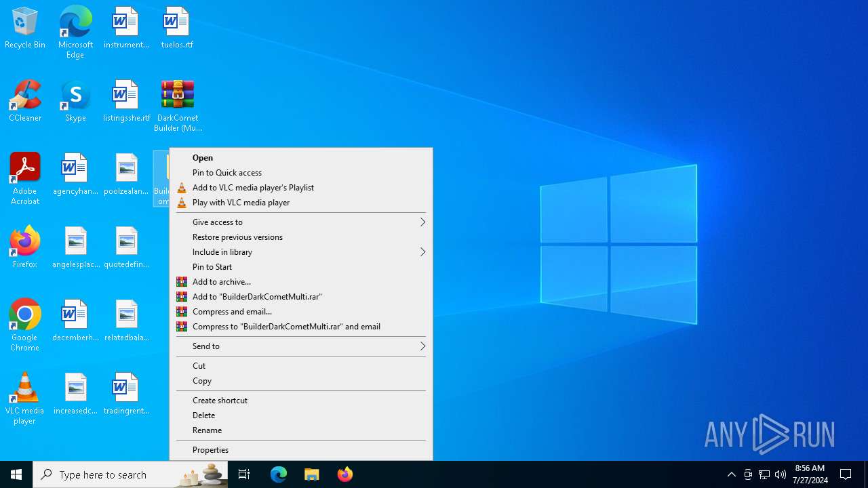Viewport: 868px width, 488px height.
Task: Choose Add to VLC media player's Playlist
Action: [300, 188]
